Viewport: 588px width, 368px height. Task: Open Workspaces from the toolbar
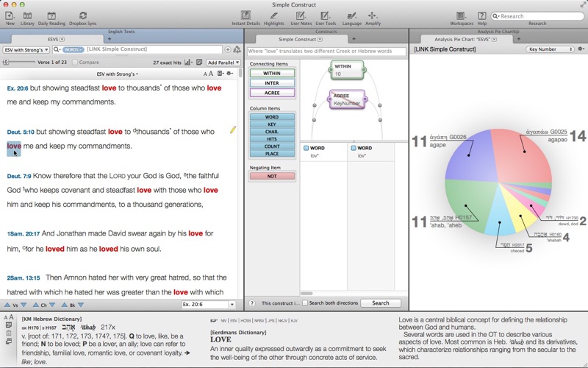[x=462, y=17]
